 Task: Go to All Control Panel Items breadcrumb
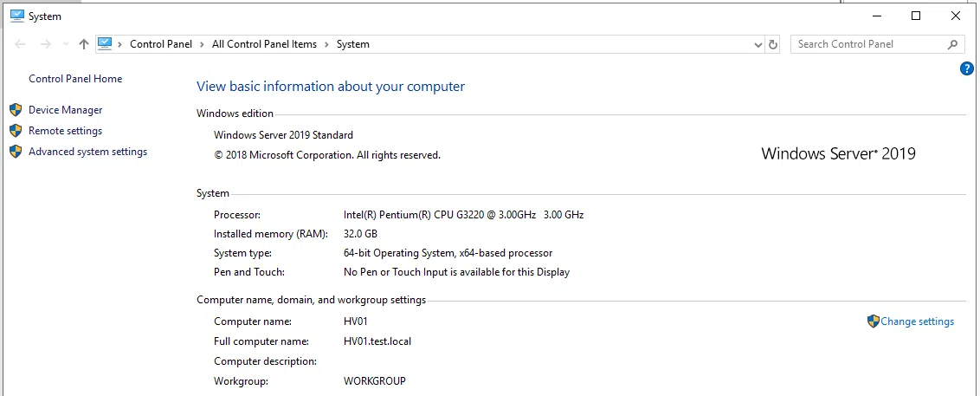click(264, 44)
